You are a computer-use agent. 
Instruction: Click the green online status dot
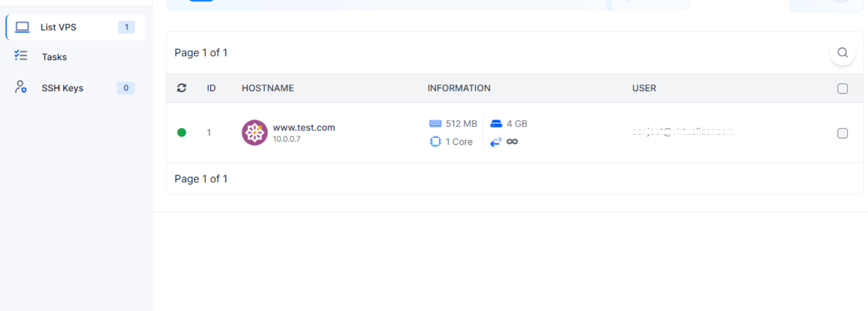182,133
